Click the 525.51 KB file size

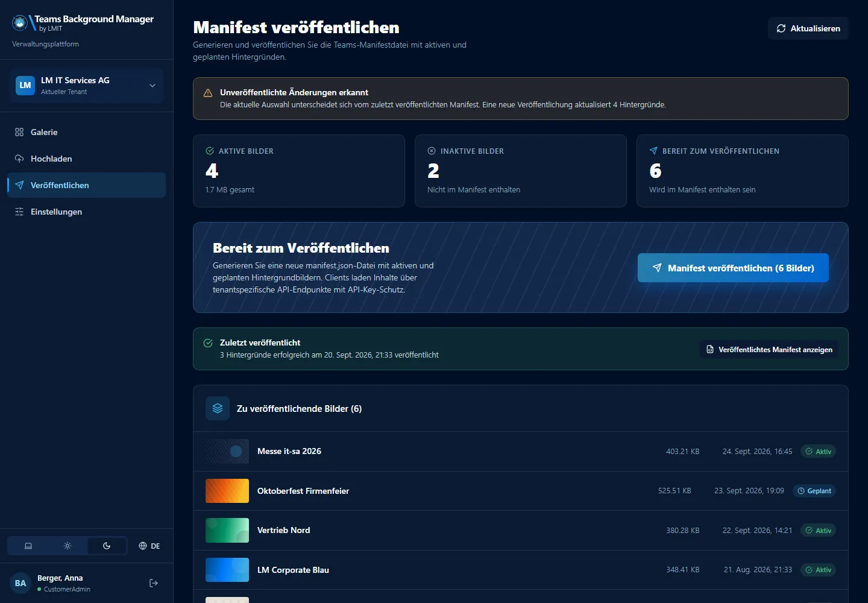tap(675, 491)
